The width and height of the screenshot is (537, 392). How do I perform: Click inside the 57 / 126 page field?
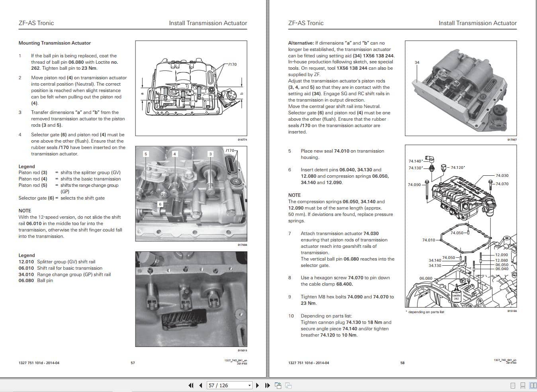click(x=223, y=386)
